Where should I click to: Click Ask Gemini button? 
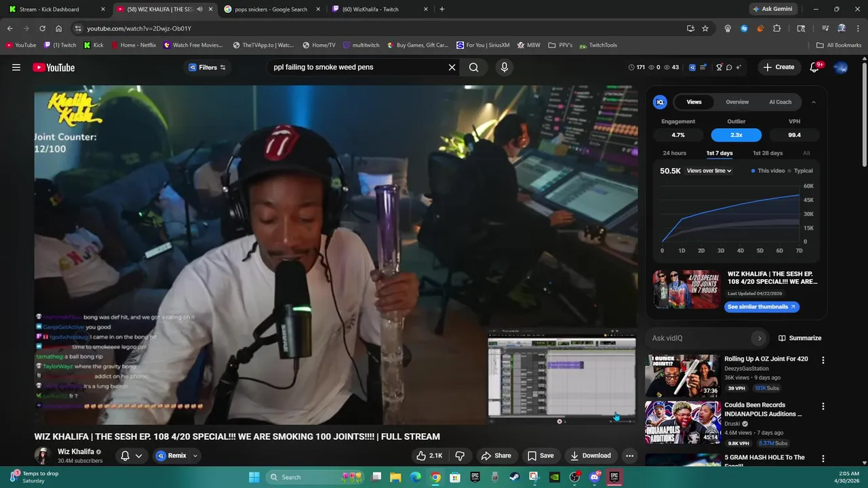tap(772, 9)
